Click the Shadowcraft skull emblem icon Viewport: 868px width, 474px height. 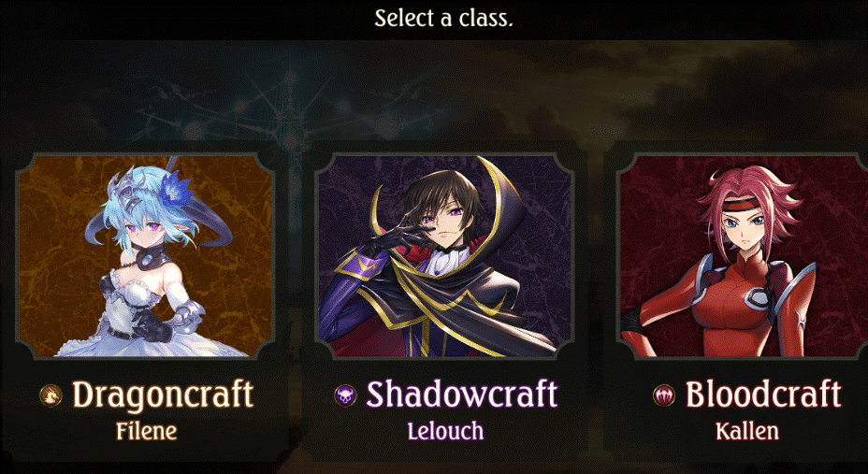345,395
